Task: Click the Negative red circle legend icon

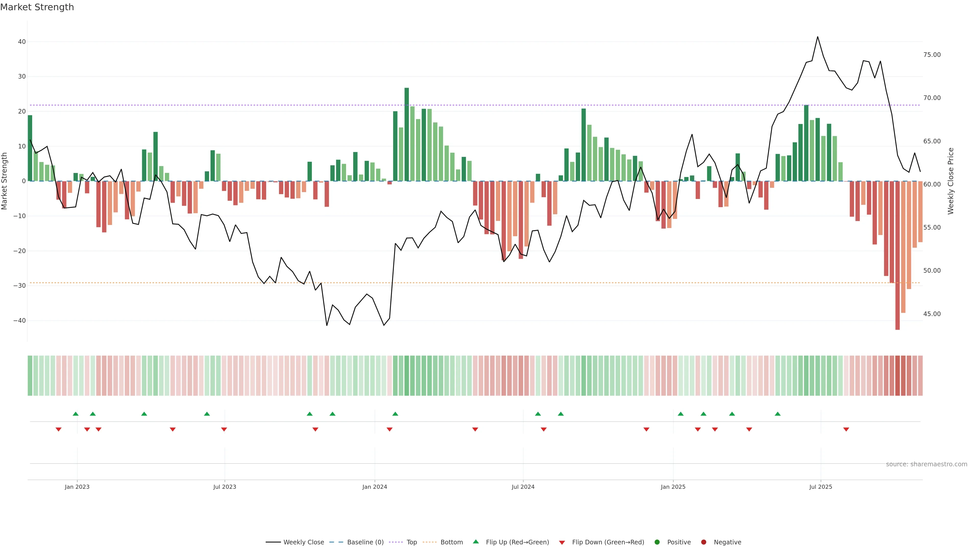Action: pyautogui.click(x=703, y=542)
